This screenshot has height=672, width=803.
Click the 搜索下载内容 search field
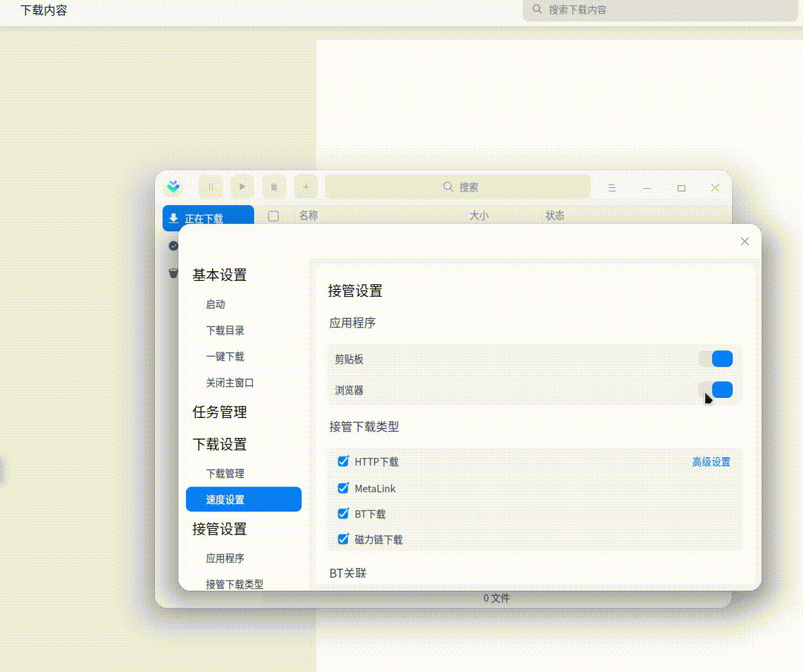coord(660,10)
